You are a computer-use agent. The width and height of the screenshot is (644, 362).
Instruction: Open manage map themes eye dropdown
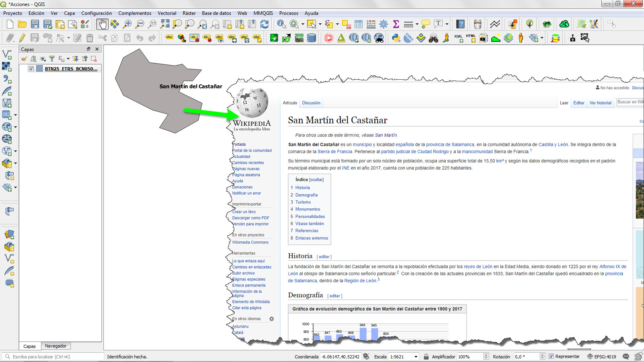(x=43, y=59)
